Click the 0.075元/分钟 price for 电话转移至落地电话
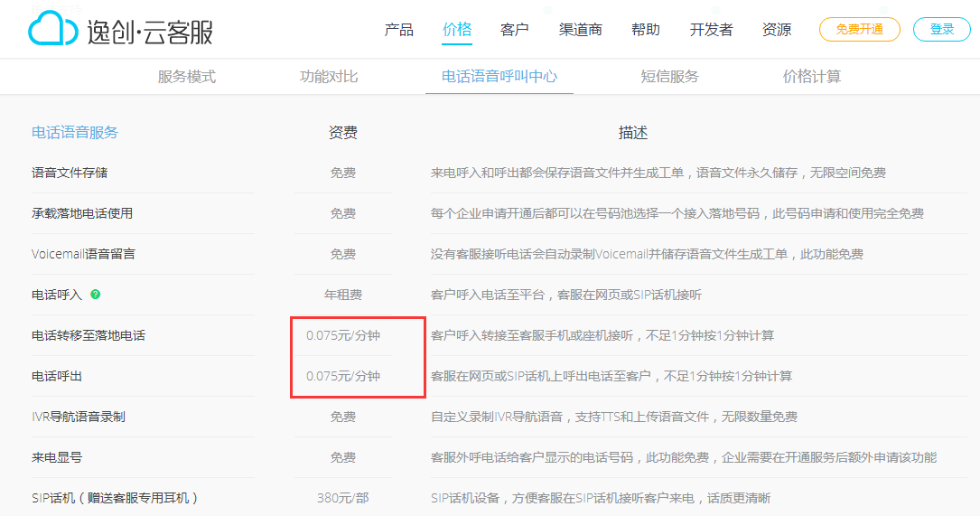The image size is (980, 516). [x=343, y=335]
